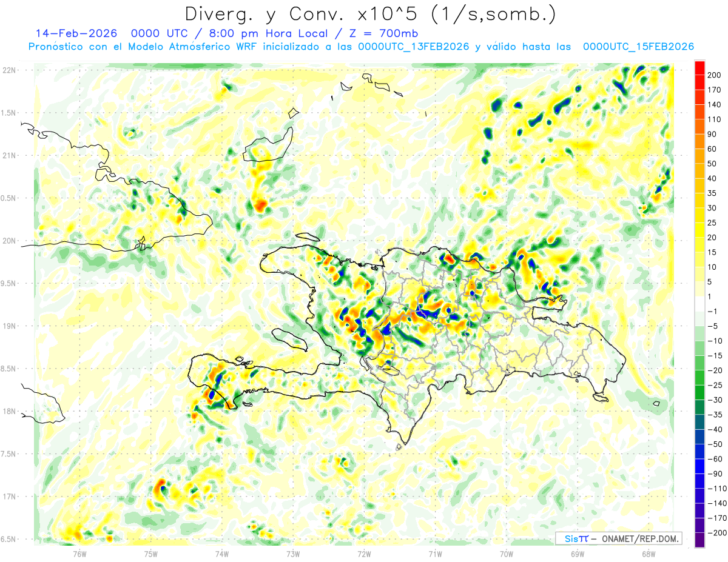
Task: Click the '20N' latitude label
Action: coord(9,241)
